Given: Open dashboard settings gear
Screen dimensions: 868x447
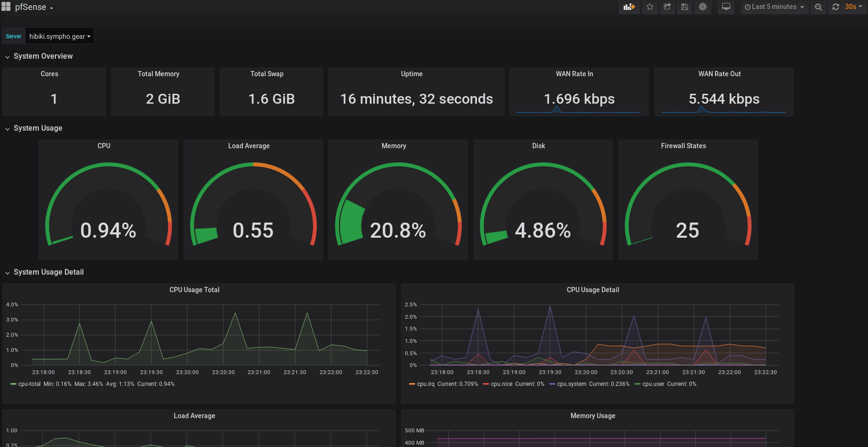Looking at the screenshot, I should point(703,7).
